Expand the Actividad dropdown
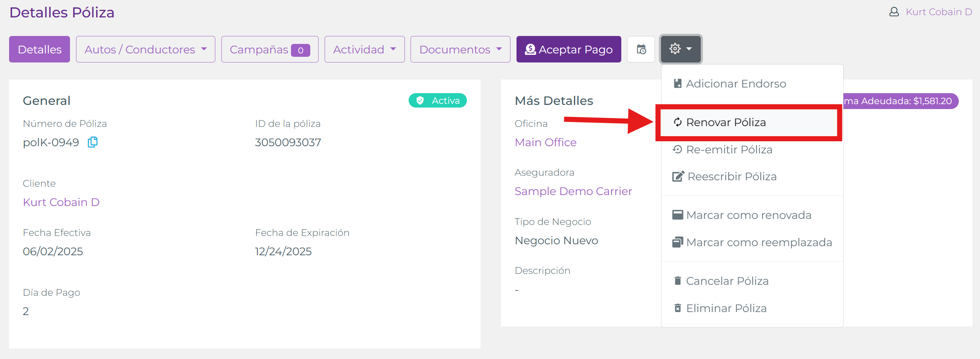980x359 pixels. (x=364, y=50)
